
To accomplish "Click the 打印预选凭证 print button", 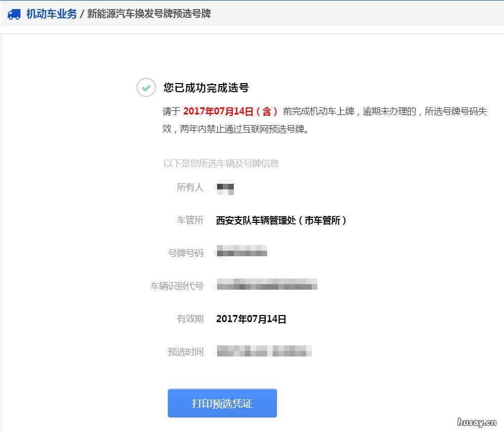I will (x=222, y=403).
